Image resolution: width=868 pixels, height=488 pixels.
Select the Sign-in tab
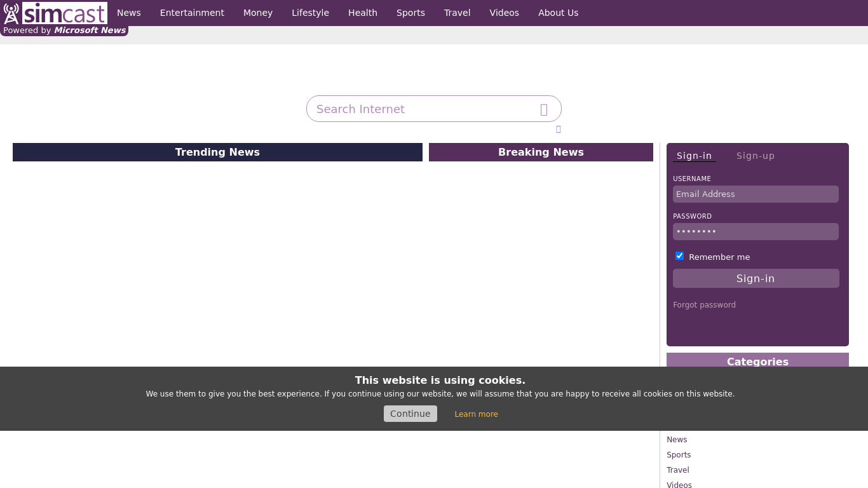(x=694, y=156)
